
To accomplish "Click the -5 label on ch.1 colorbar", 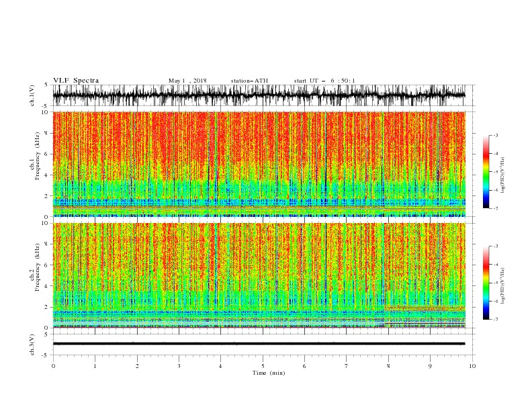I will point(495,172).
